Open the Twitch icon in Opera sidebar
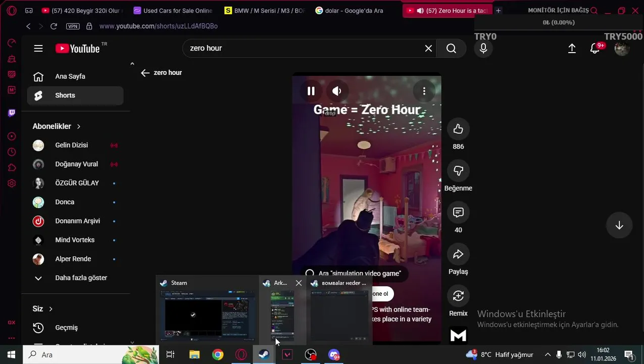Viewport: 644px width, 364px height. pos(12,113)
